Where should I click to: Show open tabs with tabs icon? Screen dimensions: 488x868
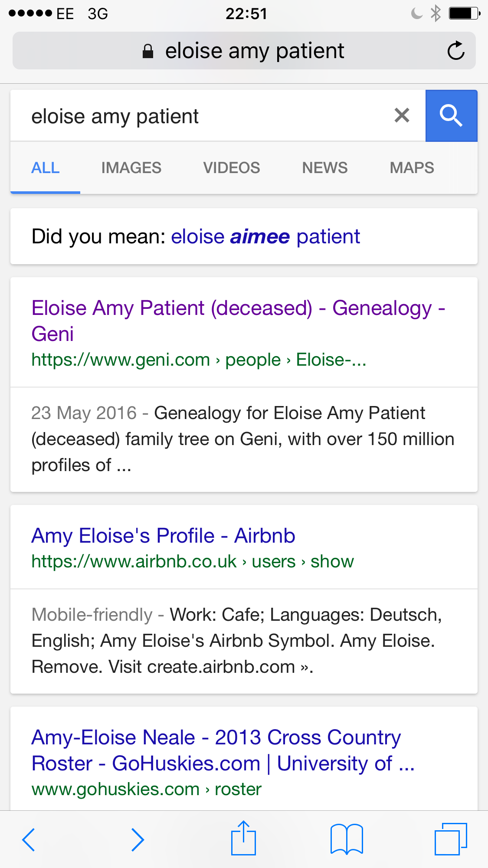click(x=451, y=839)
